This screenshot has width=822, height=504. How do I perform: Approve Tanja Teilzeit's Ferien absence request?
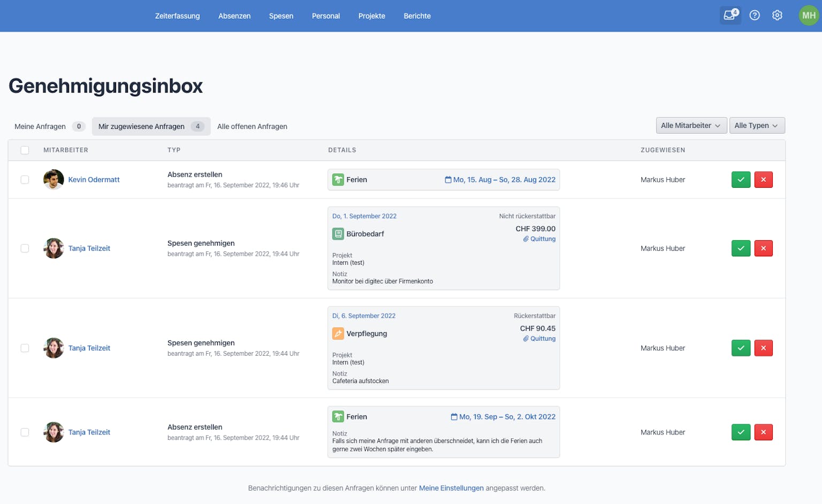click(x=741, y=432)
